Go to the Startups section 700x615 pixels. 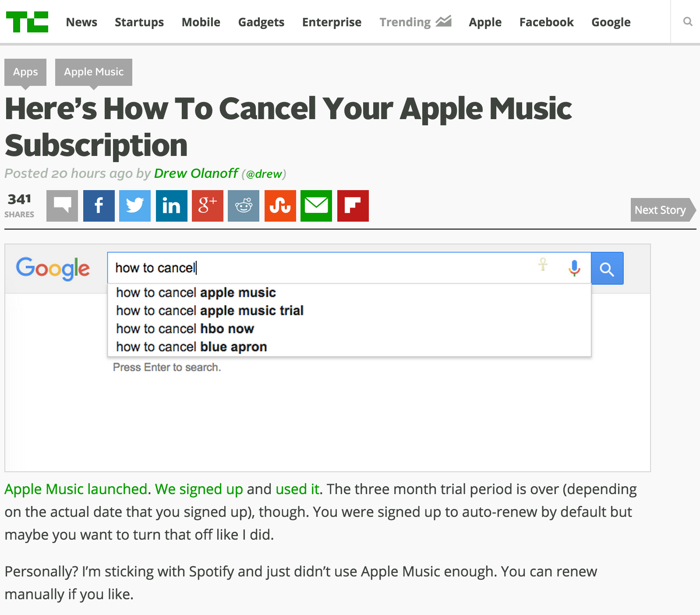point(139,22)
